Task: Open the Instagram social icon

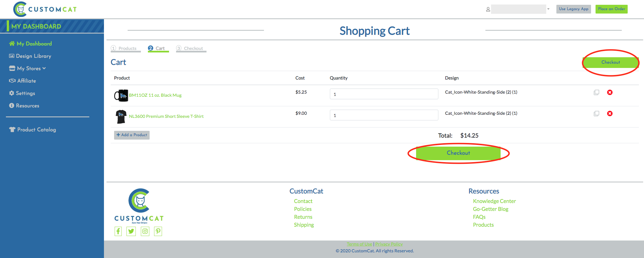Action: point(145,231)
